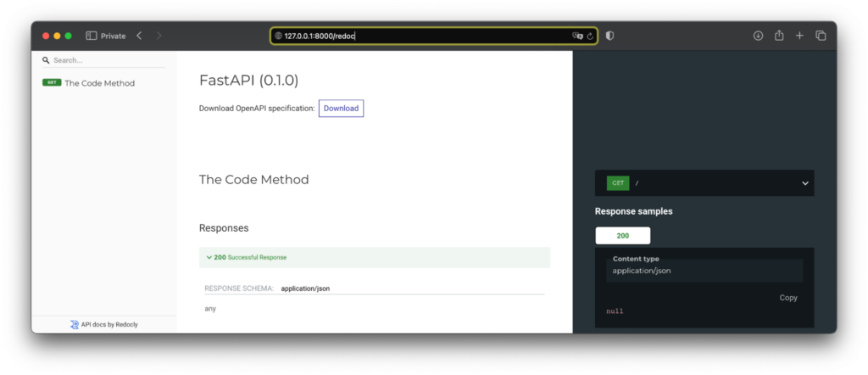Reload the page with refresh icon
The width and height of the screenshot is (868, 375).
coord(590,36)
